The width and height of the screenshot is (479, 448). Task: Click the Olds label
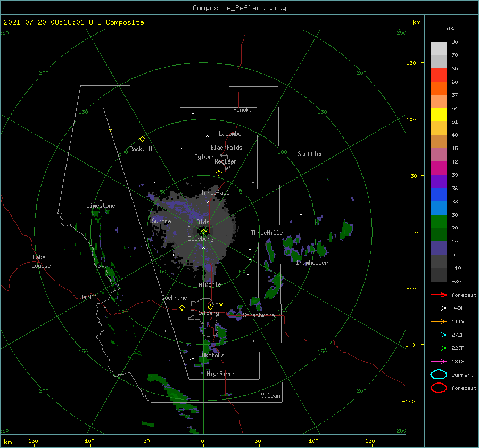coord(203,222)
